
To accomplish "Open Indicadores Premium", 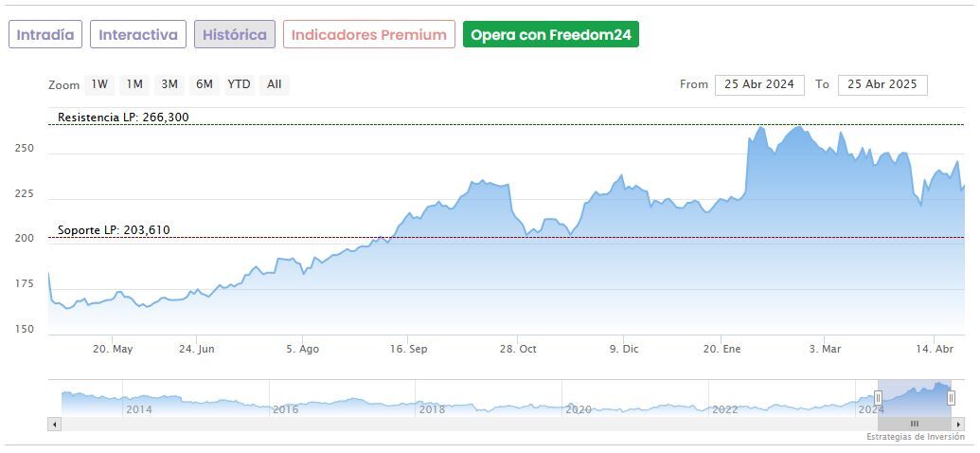I will [368, 35].
